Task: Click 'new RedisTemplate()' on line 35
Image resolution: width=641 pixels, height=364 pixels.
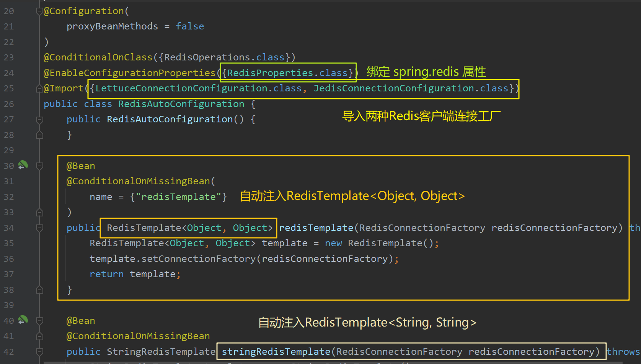Action: 379,243
